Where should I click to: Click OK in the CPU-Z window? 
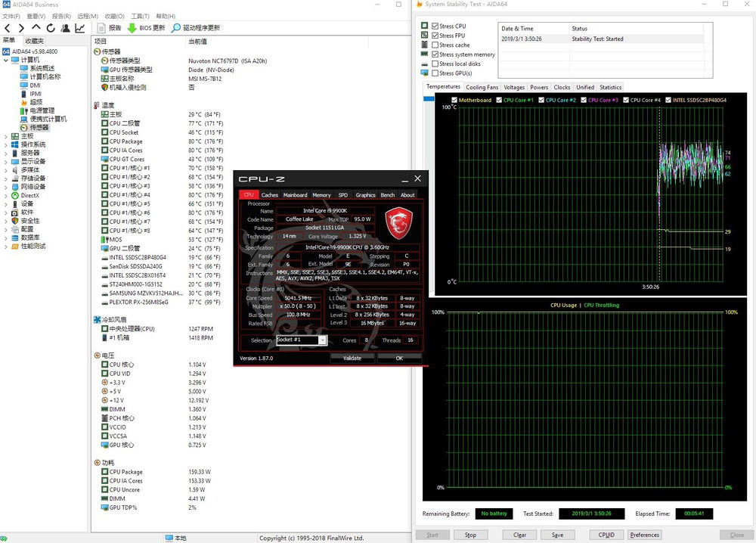click(x=399, y=358)
